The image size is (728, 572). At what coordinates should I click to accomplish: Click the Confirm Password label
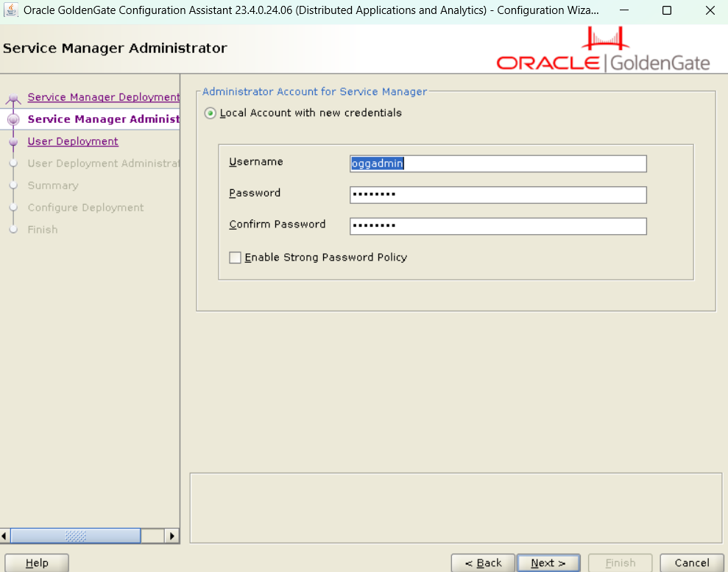[278, 225]
